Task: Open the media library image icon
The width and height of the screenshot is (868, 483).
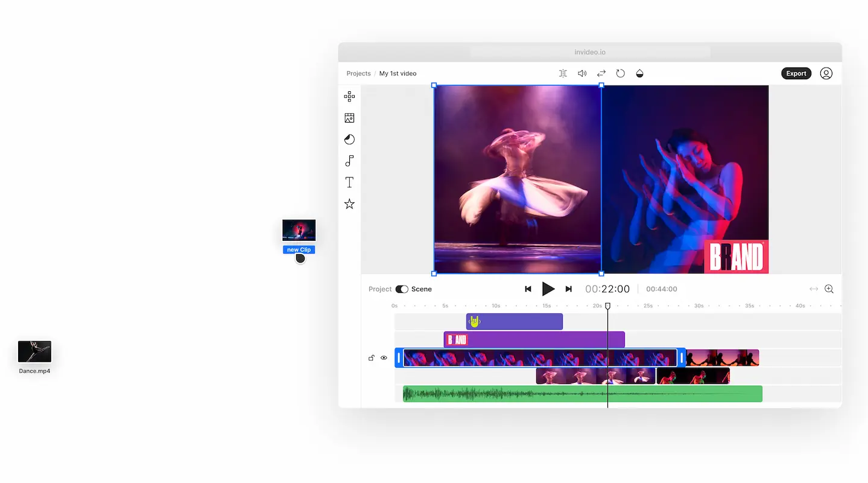Action: pos(349,118)
